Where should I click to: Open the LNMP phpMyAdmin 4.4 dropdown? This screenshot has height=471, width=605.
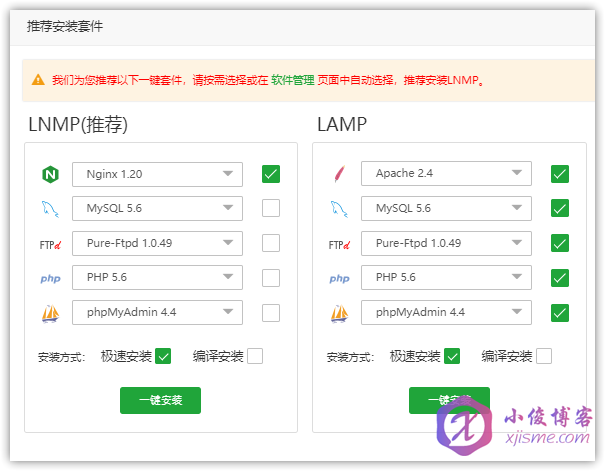click(x=157, y=312)
